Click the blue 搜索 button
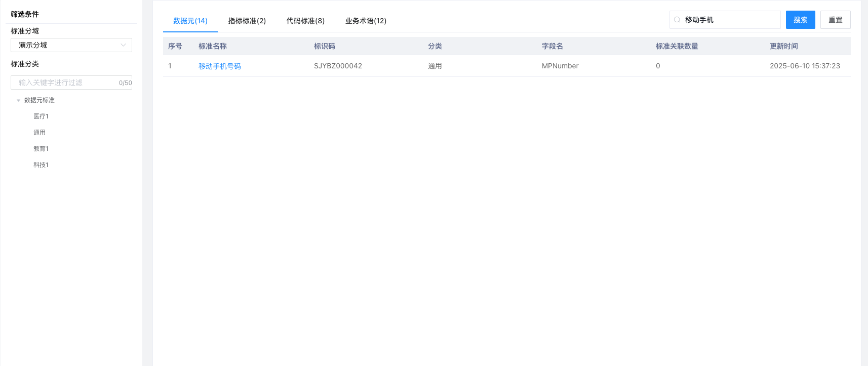 click(801, 20)
